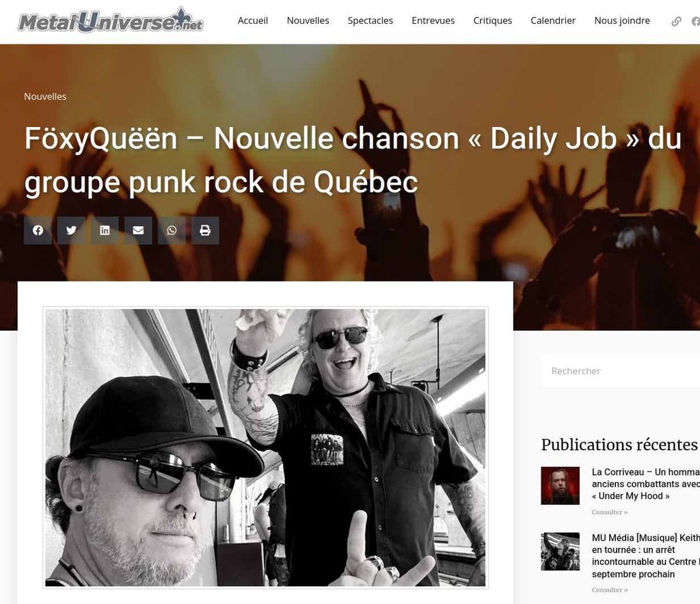
Task: Share article via Twitter icon
Action: pos(71,231)
